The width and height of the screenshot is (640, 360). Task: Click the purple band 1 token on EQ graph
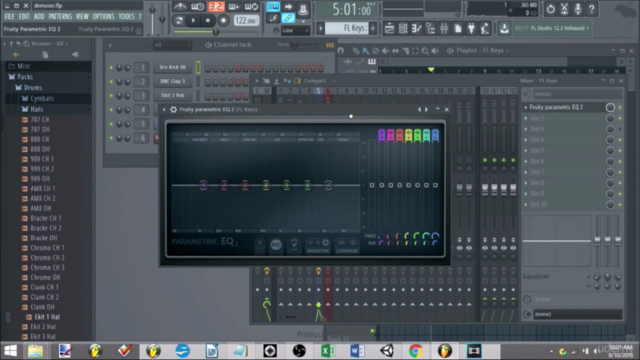pyautogui.click(x=203, y=185)
